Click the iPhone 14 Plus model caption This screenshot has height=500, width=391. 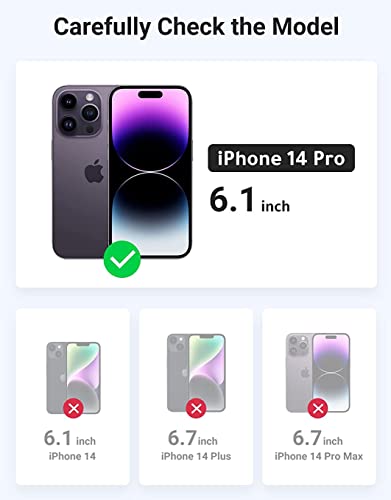point(196,456)
